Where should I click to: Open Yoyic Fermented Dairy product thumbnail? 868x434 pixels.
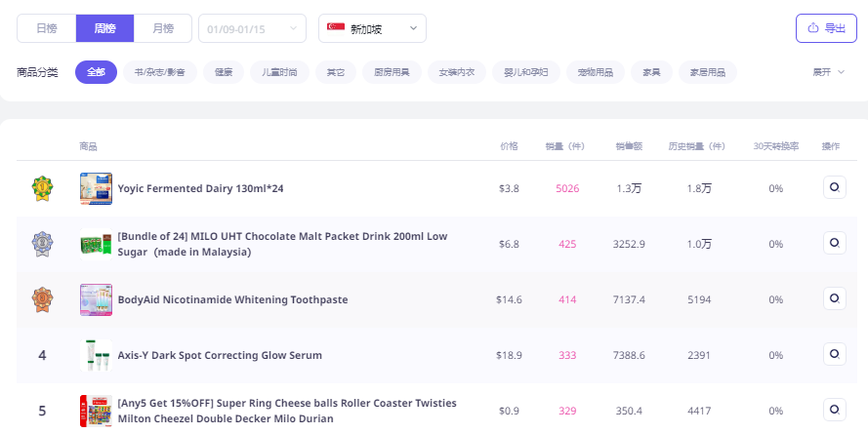[x=96, y=188]
